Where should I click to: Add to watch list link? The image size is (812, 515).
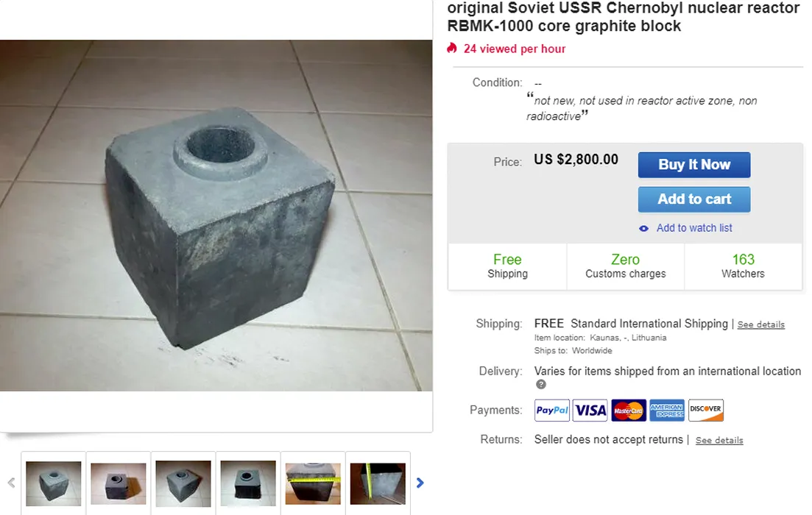pyautogui.click(x=694, y=228)
